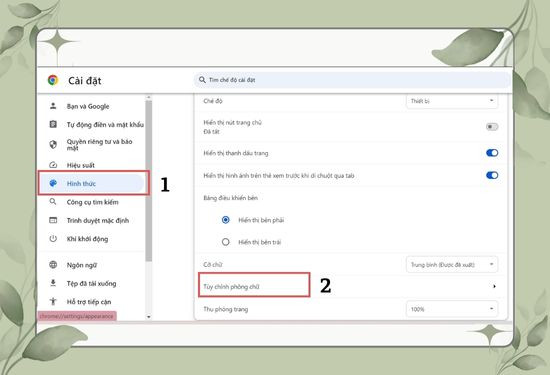
Task: Click the Chrome logo beside Cài đặt
Action: coord(53,80)
